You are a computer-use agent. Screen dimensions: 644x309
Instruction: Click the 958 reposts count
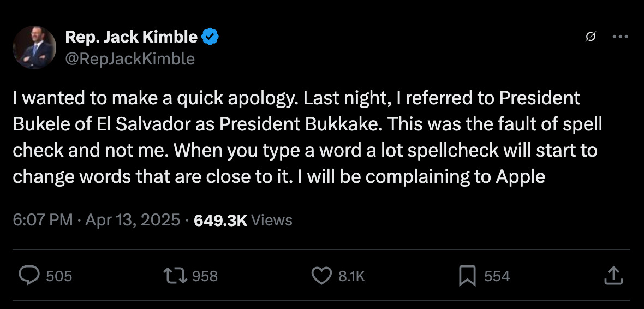click(205, 276)
